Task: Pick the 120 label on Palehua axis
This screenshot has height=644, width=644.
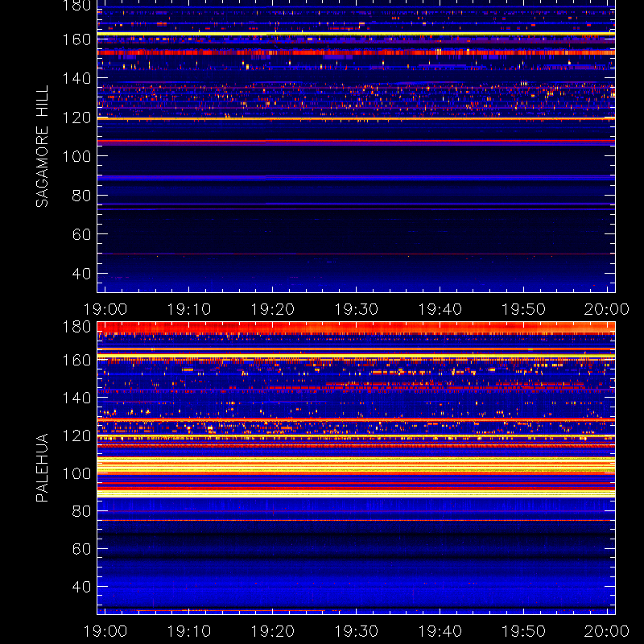Action: [76, 436]
